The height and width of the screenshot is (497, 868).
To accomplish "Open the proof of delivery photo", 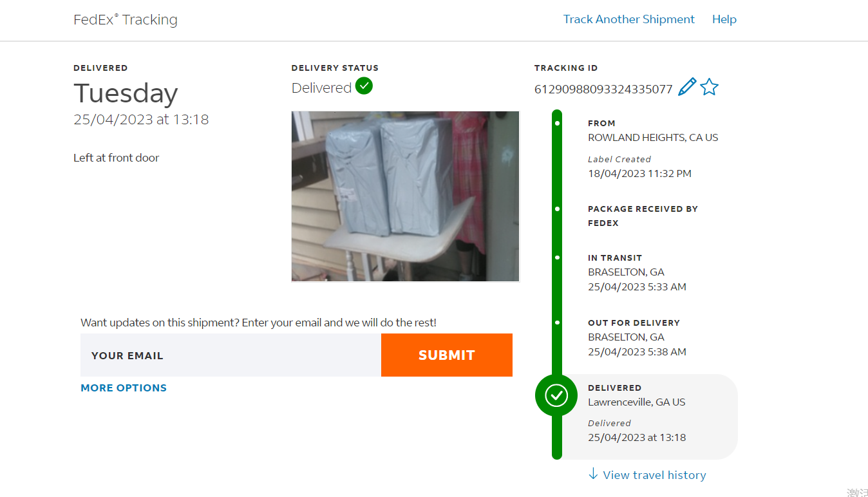I will point(405,196).
